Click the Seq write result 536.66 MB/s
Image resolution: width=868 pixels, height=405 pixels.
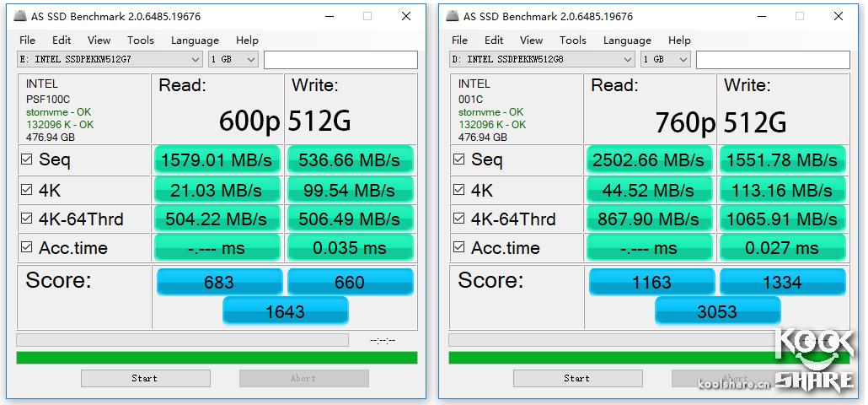pos(350,159)
